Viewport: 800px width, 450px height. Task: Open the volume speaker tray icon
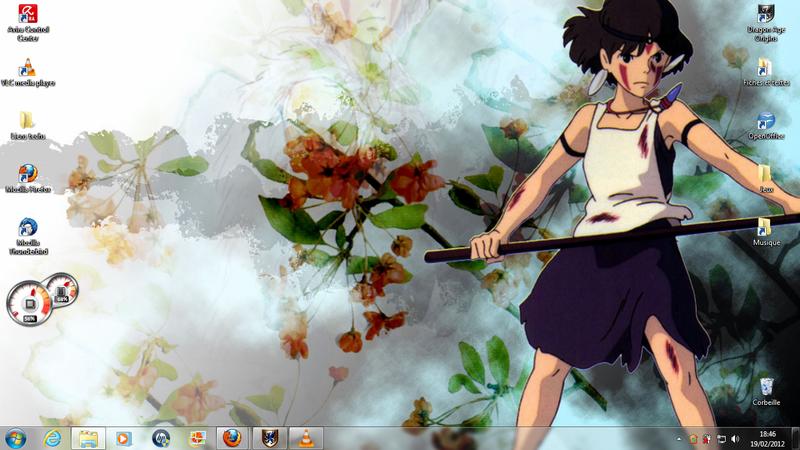(735, 439)
